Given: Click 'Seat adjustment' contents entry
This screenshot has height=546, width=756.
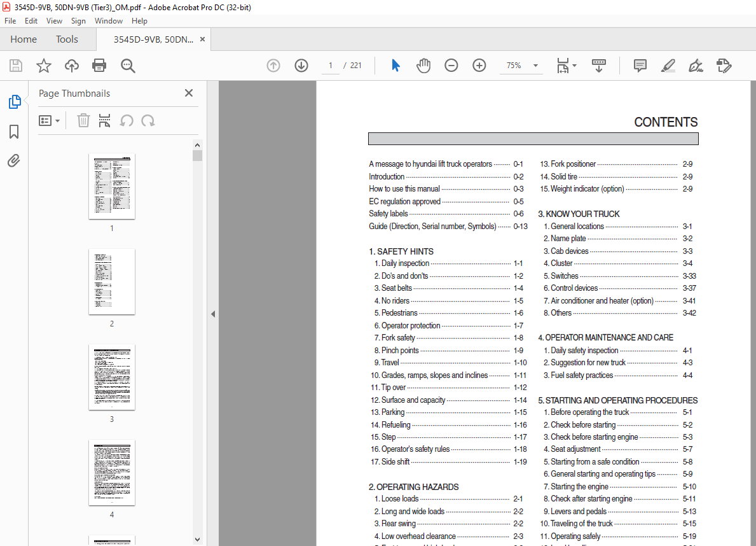Looking at the screenshot, I should tap(618, 449).
